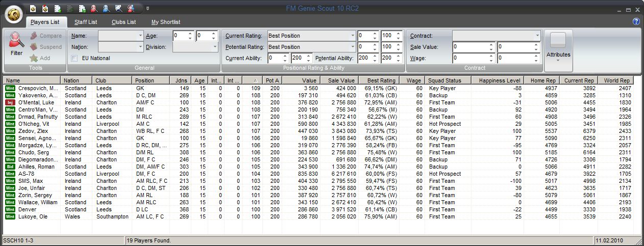The image size is (644, 246).
Task: Switch to the Staff List tab
Action: click(x=85, y=22)
